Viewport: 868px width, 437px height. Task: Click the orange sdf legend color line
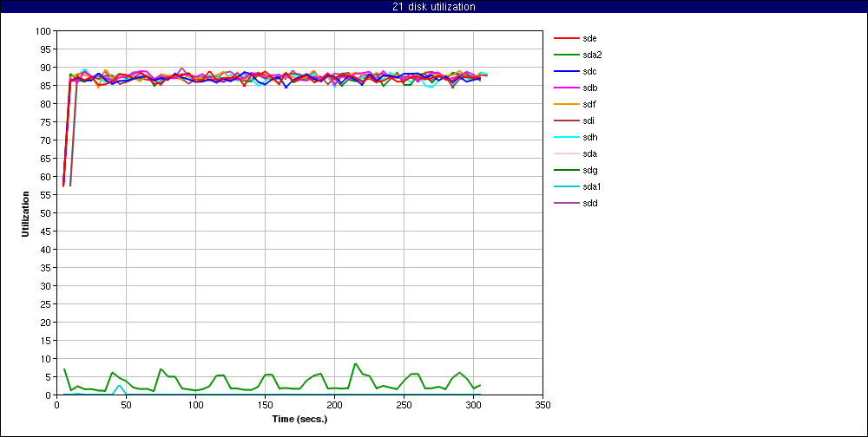565,104
